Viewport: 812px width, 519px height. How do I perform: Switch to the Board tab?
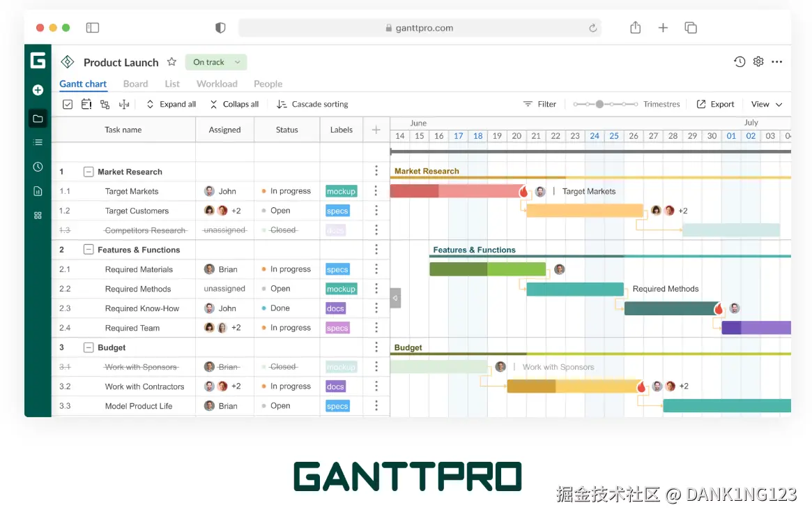(136, 84)
